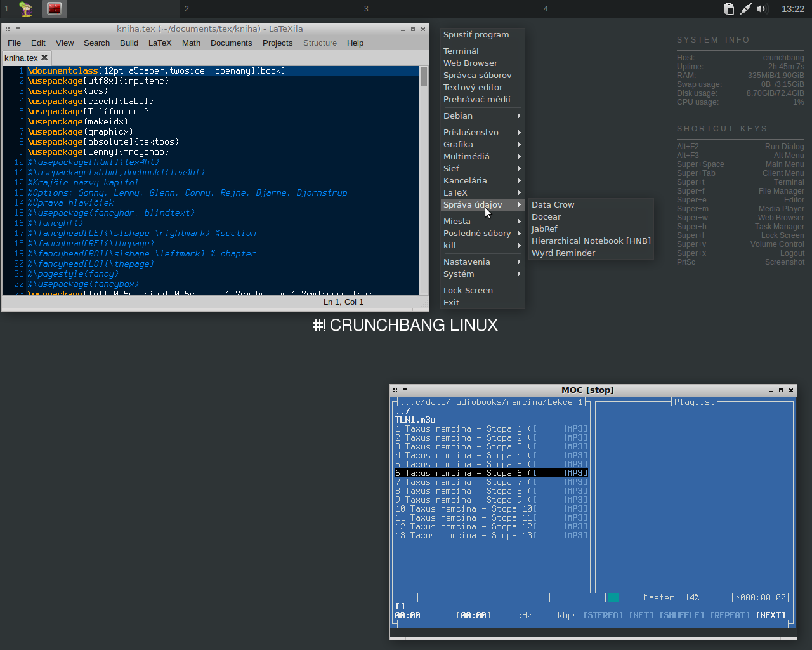The width and height of the screenshot is (812, 650).
Task: Open Textový editor from the menu
Action: [482, 88]
